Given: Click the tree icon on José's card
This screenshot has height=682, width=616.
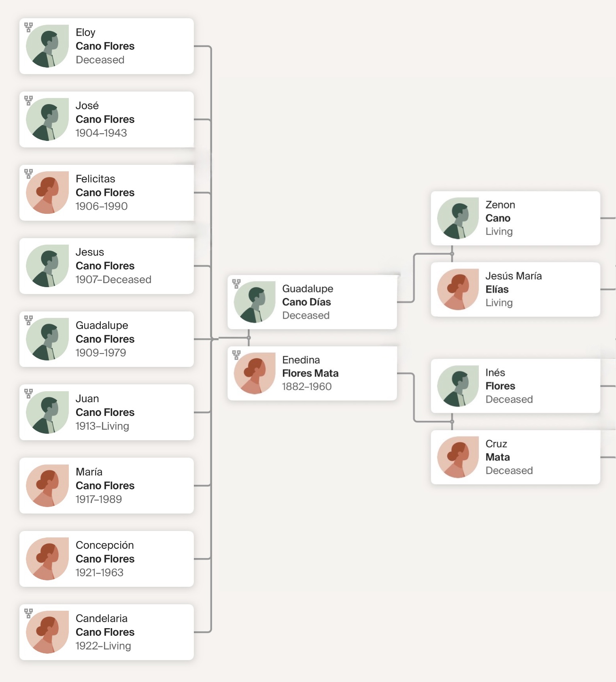Looking at the screenshot, I should (28, 100).
